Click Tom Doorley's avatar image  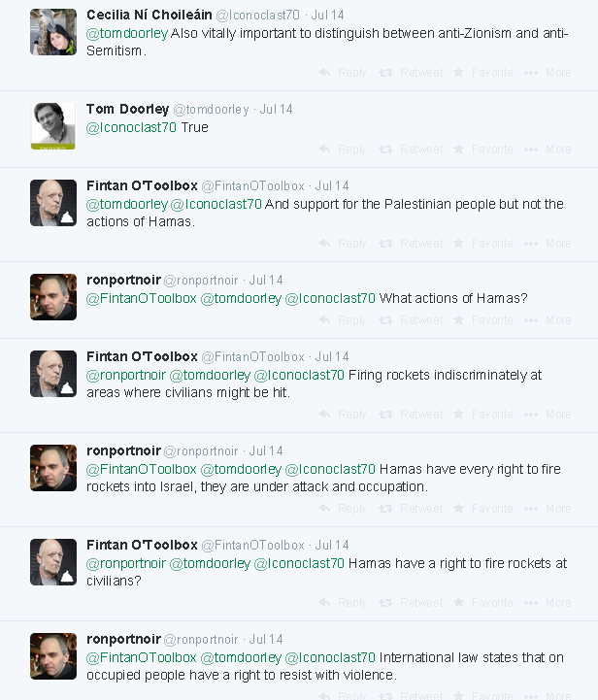pos(53,125)
